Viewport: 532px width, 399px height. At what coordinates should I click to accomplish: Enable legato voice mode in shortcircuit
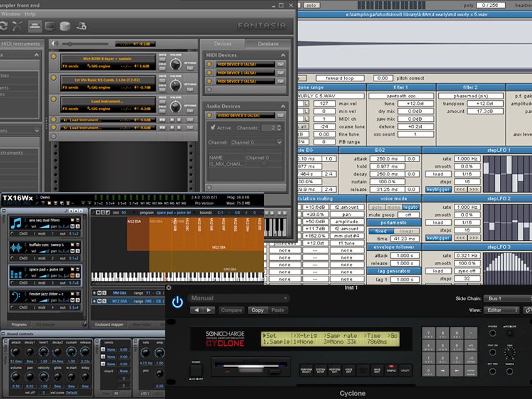pos(409,208)
